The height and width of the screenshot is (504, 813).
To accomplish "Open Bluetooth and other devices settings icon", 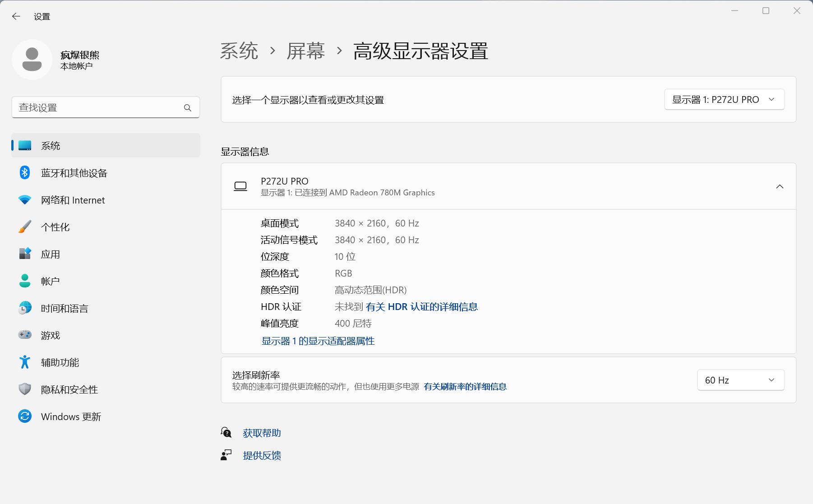I will click(25, 173).
